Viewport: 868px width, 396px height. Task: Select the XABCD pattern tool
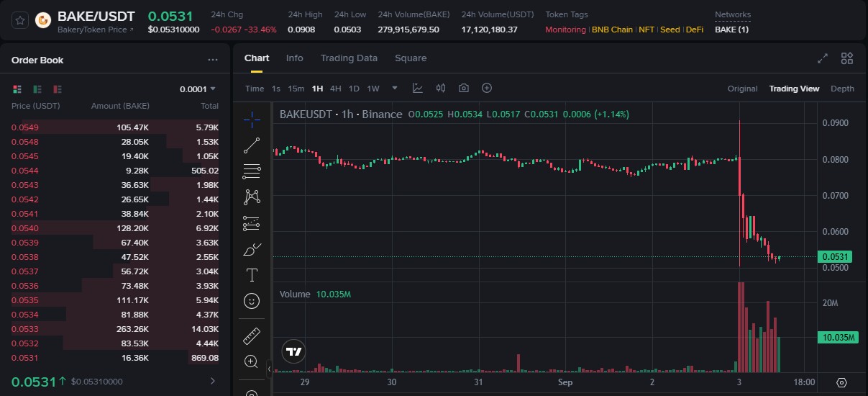pos(252,197)
